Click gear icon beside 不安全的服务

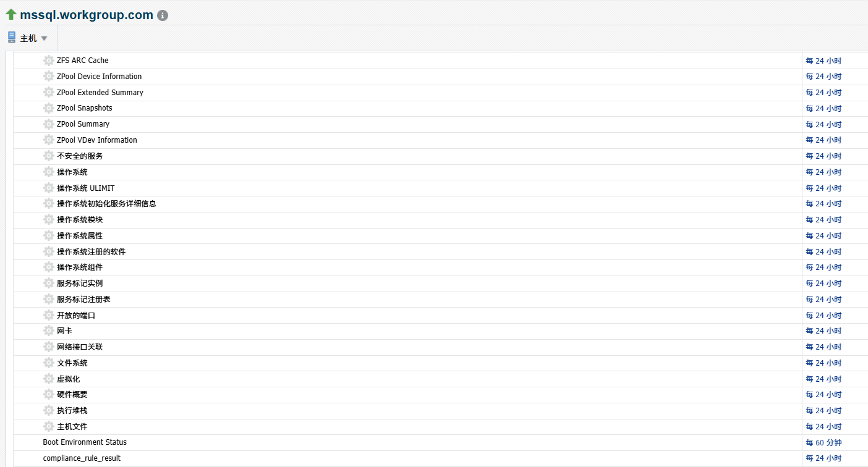tap(49, 156)
